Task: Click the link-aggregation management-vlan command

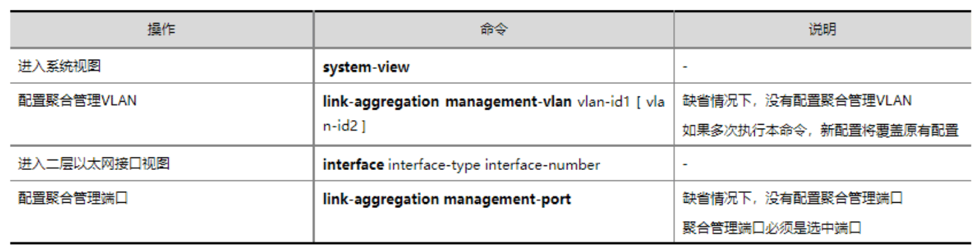Action: pyautogui.click(x=447, y=102)
